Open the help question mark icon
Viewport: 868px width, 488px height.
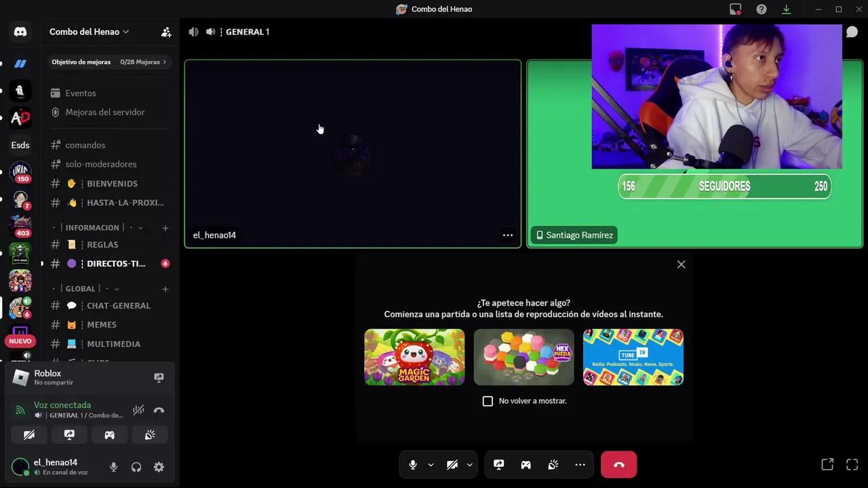point(762,9)
